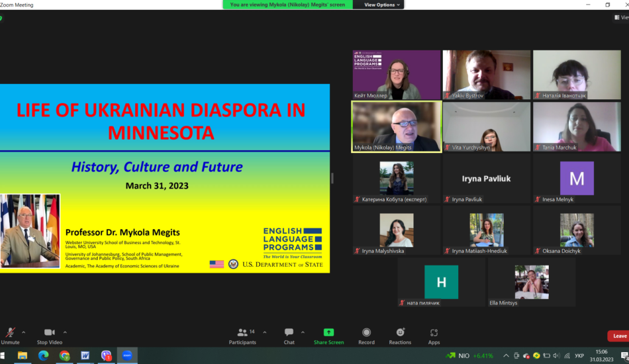The image size is (629, 364).
Task: Select Mykola (Nikolay) Megits video tile
Action: point(396,126)
